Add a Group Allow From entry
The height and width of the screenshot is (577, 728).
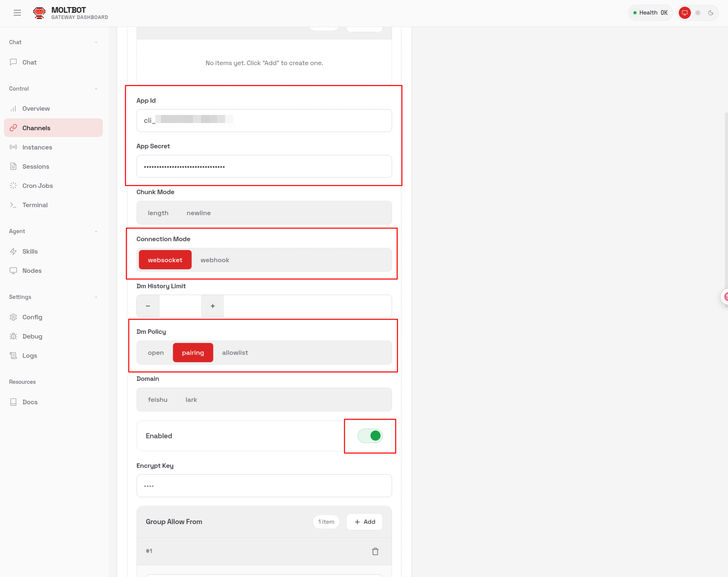(365, 522)
